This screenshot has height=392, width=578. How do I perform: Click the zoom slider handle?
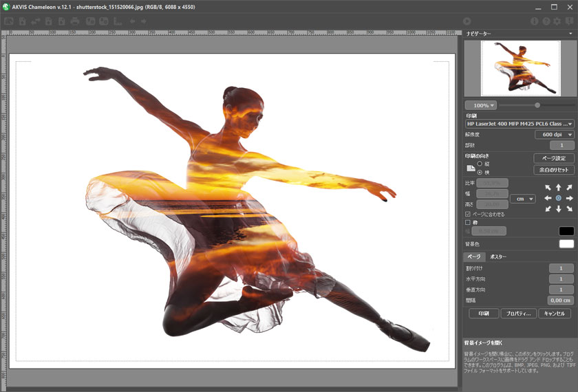click(x=537, y=105)
